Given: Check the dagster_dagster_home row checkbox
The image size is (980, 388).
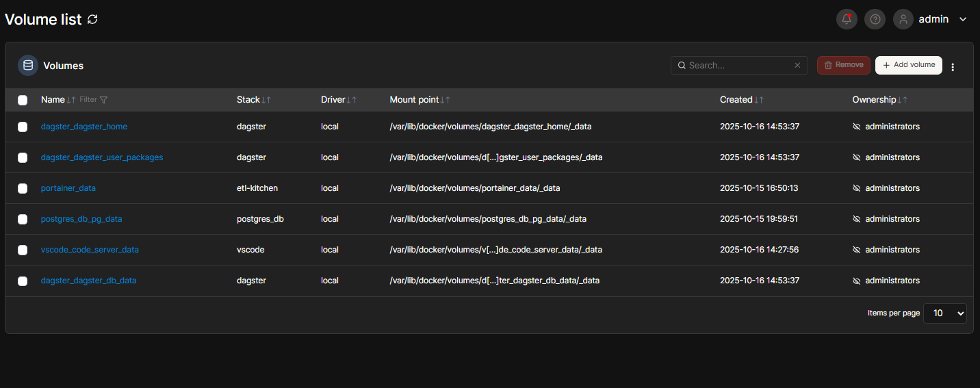Looking at the screenshot, I should (x=23, y=127).
